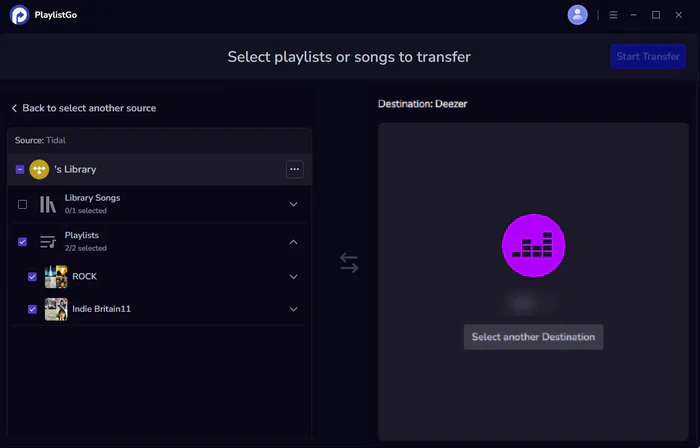Click the Playlists label
Viewport: 700px width, 448px height.
[82, 235]
